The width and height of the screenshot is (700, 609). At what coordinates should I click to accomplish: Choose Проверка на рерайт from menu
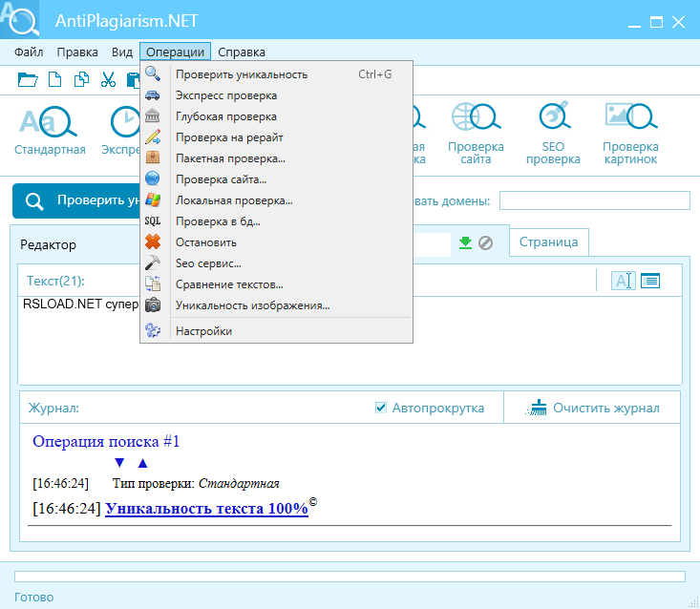[x=276, y=136]
